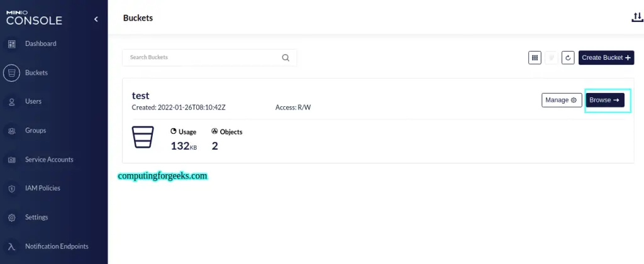
Task: Click the Users person icon
Action: pos(11,102)
